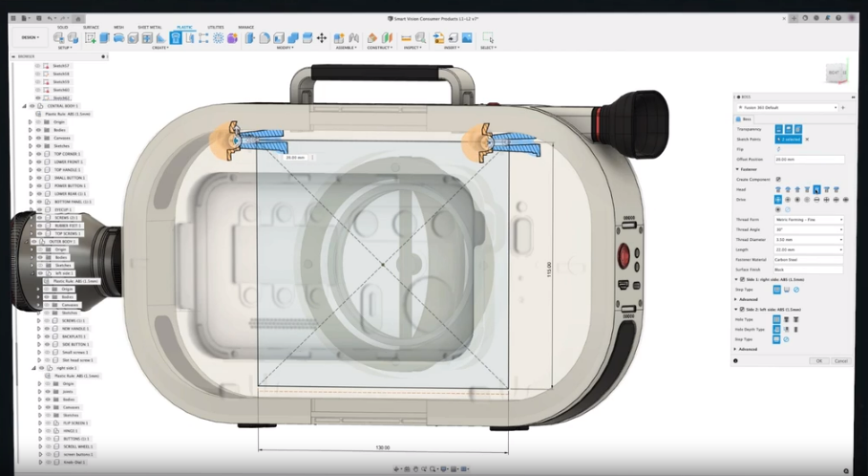
Task: Click the ViewCube in canvas corner
Action: tap(835, 74)
